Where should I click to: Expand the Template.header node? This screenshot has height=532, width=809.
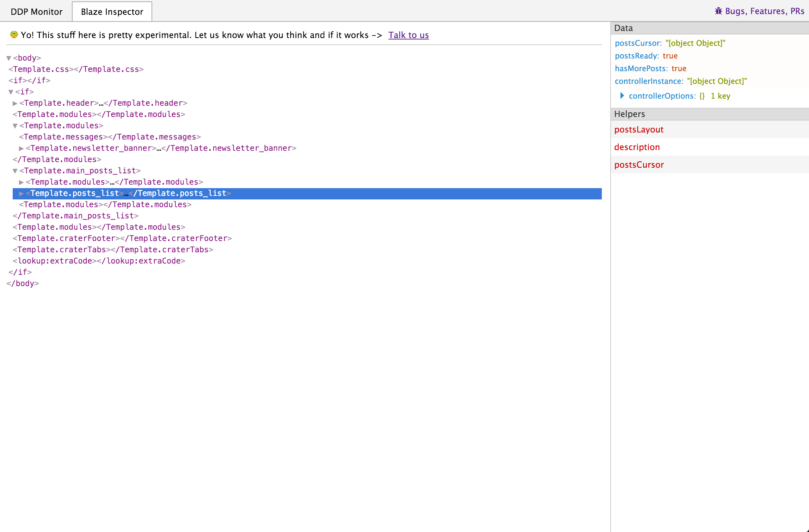click(15, 103)
